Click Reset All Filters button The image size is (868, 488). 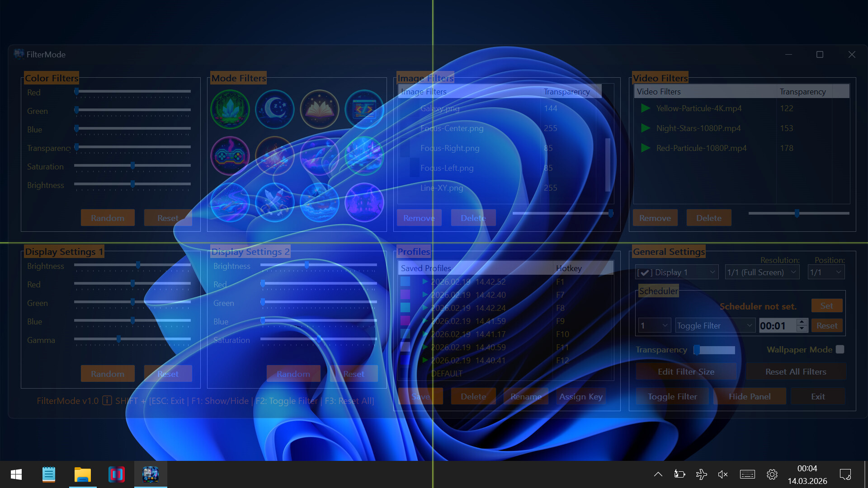pyautogui.click(x=796, y=371)
